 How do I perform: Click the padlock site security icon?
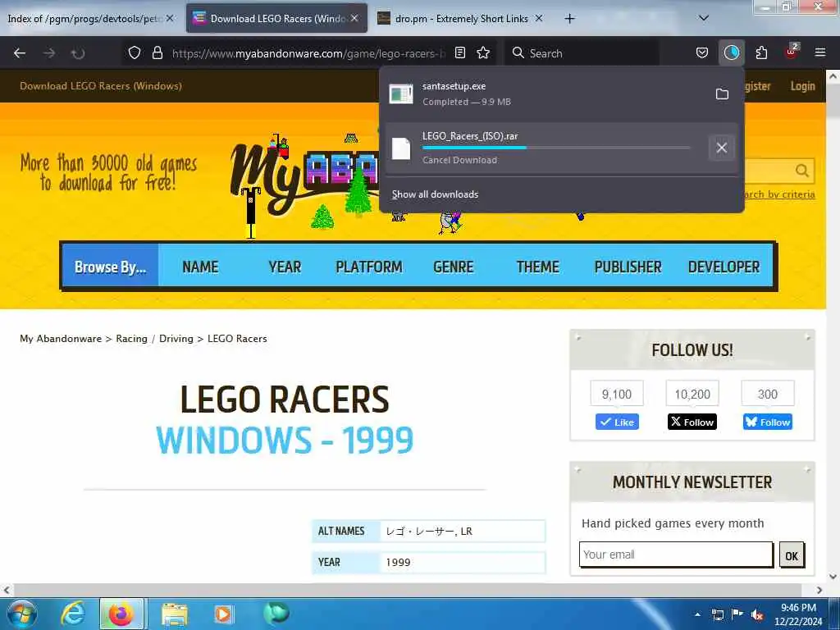(157, 52)
